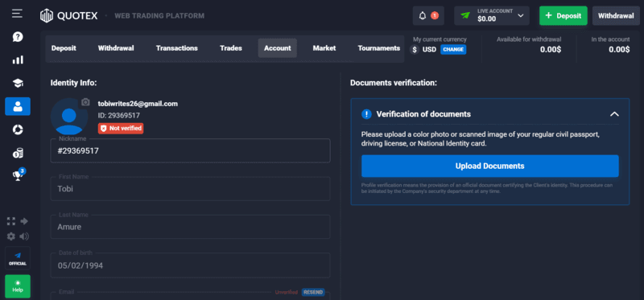Open the hamburger menu icon
The image size is (644, 300).
coord(17,14)
